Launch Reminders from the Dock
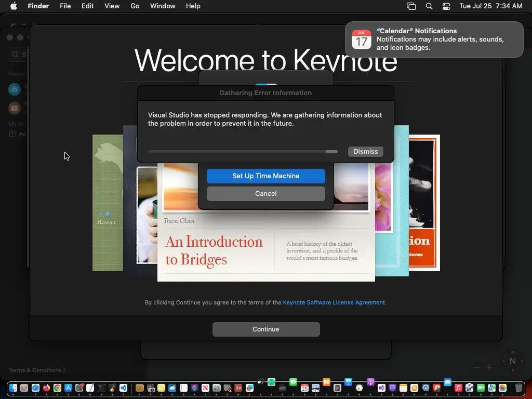 183,388
